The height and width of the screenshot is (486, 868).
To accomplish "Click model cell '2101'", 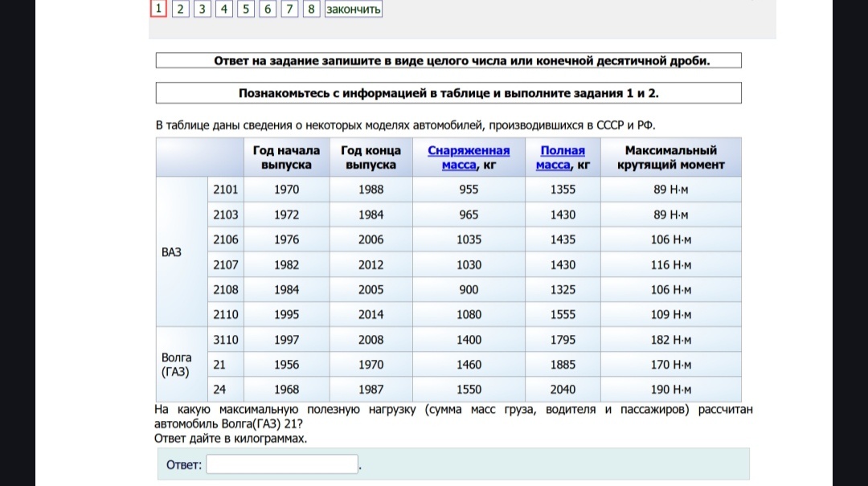I will pyautogui.click(x=226, y=190).
